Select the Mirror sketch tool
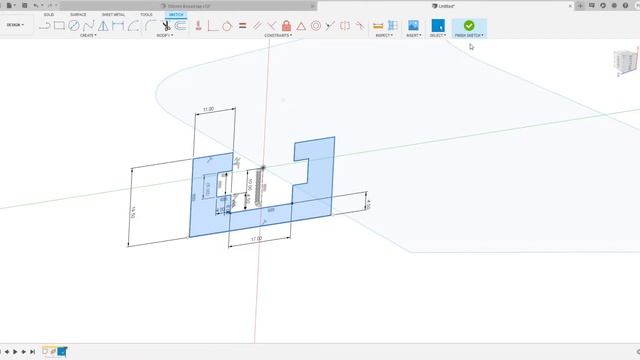Screen dimensions: 640x360 click(x=103, y=26)
